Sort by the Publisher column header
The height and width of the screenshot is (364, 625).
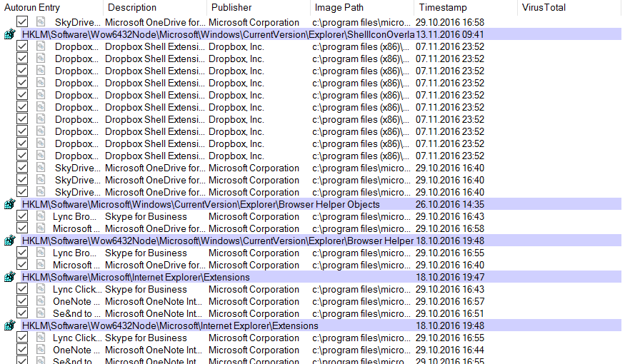[259, 7]
